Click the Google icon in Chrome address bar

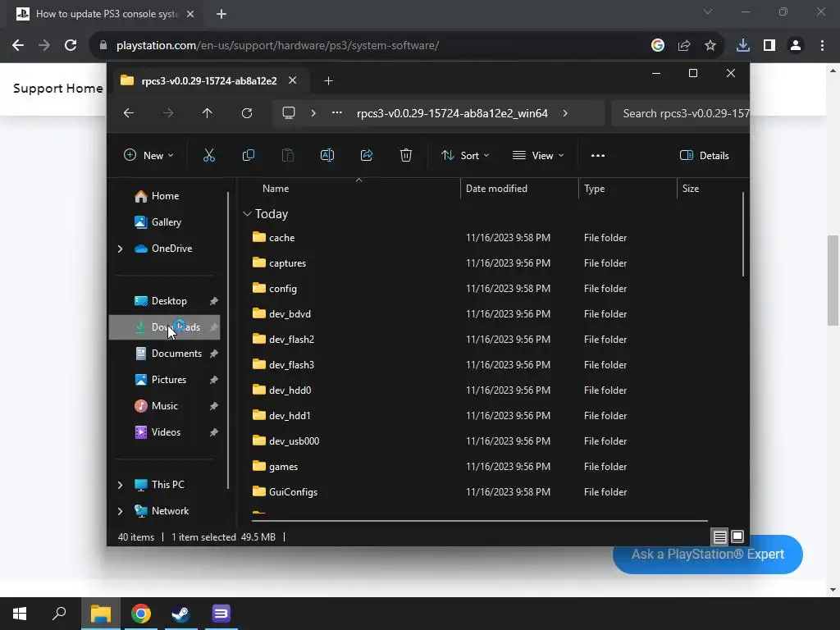pyautogui.click(x=657, y=46)
